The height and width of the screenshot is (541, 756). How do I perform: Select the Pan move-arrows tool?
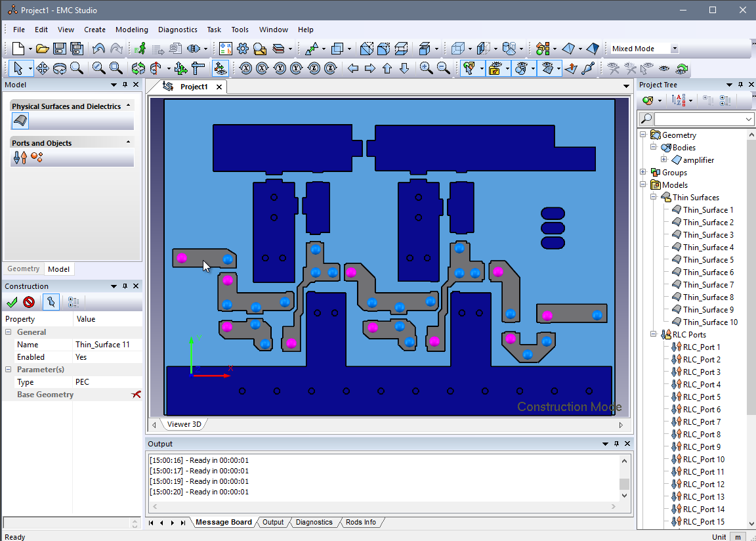point(43,68)
